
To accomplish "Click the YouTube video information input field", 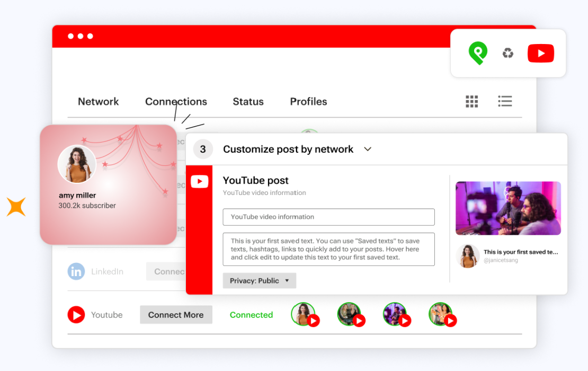I will [328, 217].
